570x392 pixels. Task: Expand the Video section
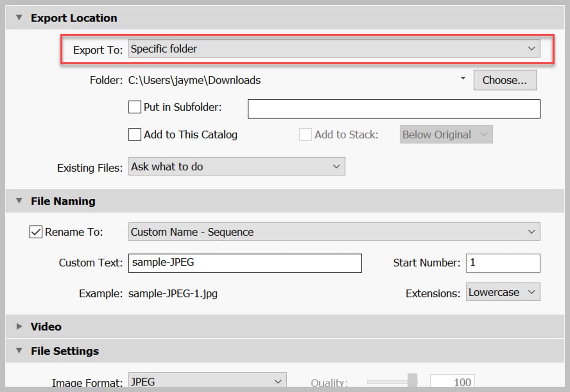pyautogui.click(x=18, y=326)
